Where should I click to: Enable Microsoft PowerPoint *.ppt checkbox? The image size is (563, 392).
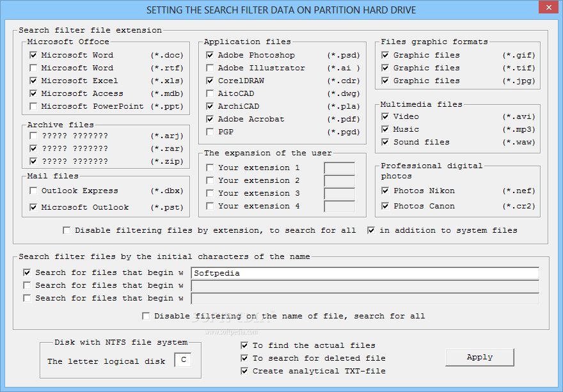pyautogui.click(x=33, y=106)
